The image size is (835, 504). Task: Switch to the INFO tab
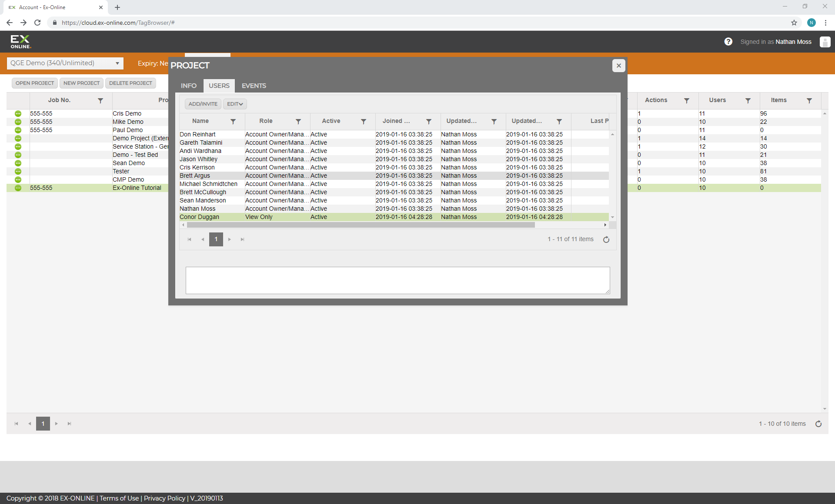point(189,86)
